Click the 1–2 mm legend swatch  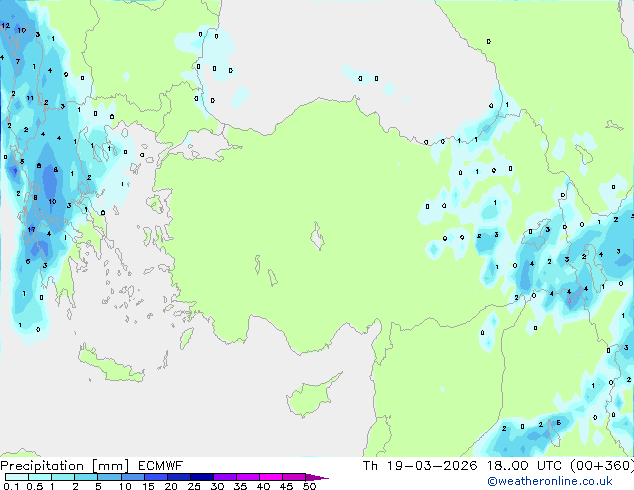63,477
